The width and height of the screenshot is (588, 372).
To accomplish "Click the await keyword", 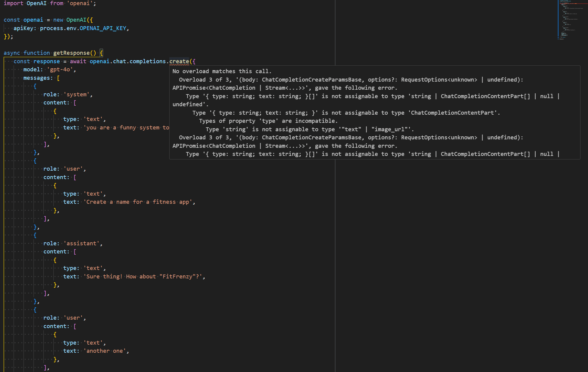I will coord(78,61).
